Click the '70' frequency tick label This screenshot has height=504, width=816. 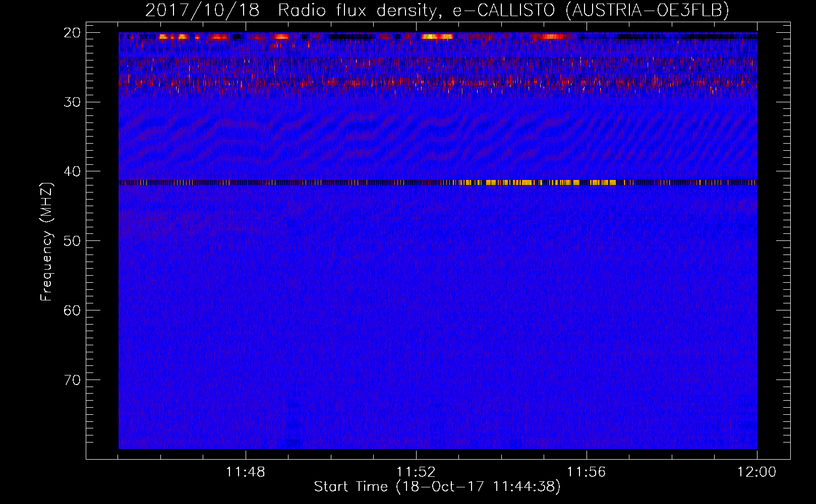(72, 380)
